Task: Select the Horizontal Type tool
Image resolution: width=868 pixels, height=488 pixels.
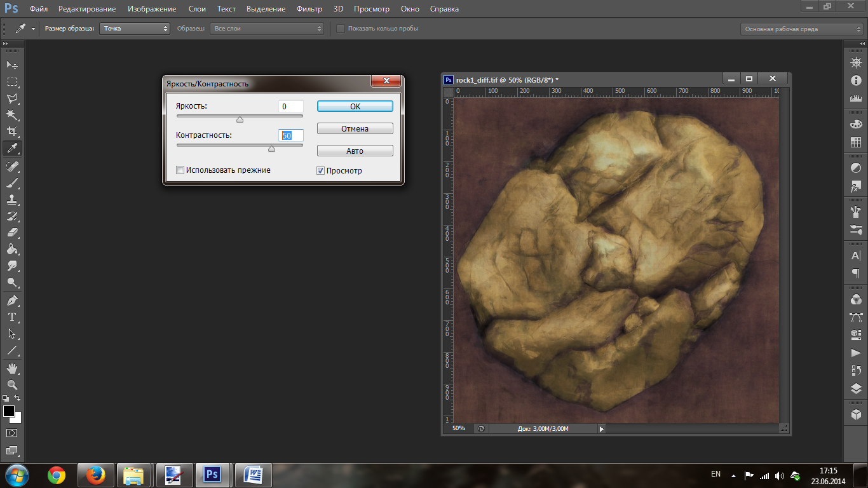Action: pyautogui.click(x=12, y=317)
